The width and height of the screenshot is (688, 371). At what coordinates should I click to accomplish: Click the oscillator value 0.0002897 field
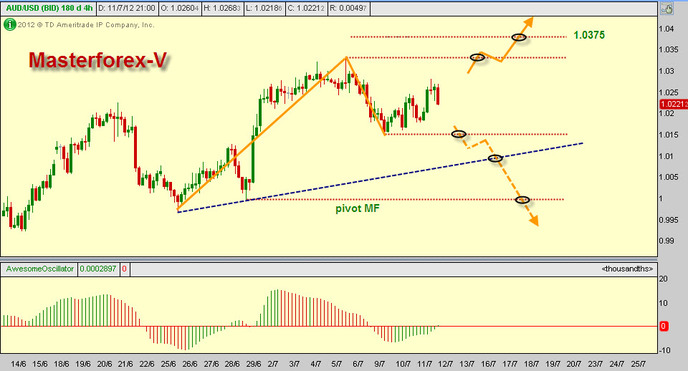(98, 269)
